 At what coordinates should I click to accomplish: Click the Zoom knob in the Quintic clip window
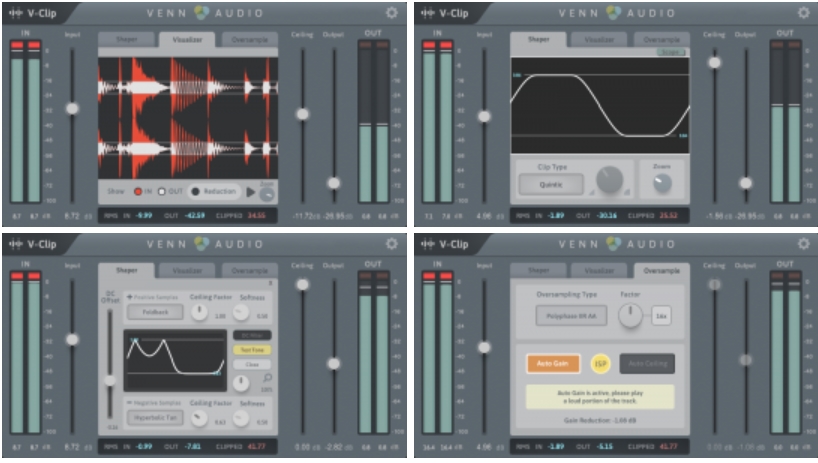(x=662, y=182)
